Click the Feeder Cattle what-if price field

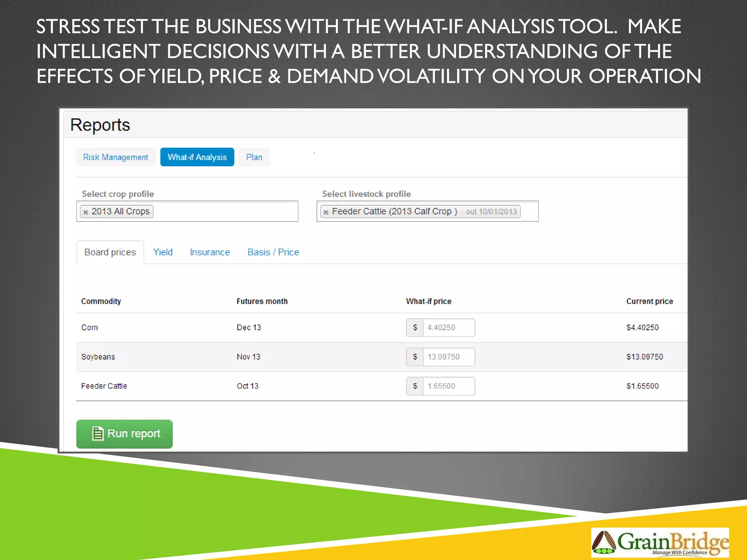(x=449, y=386)
